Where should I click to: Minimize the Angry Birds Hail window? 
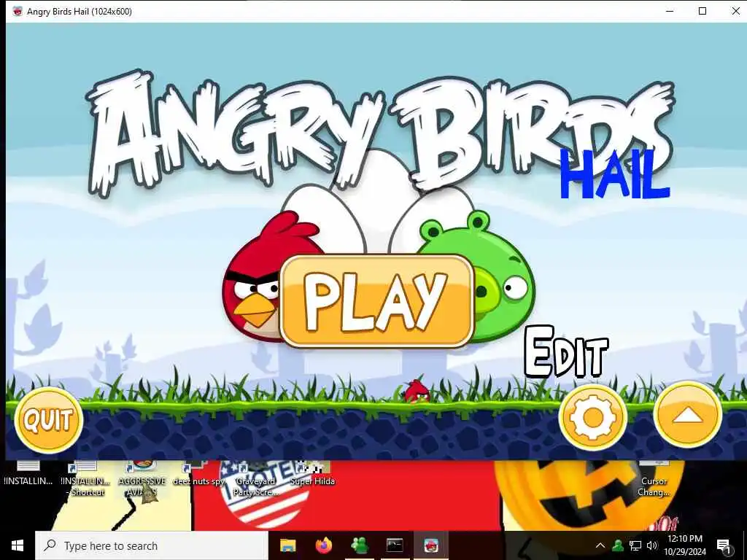tap(670, 11)
